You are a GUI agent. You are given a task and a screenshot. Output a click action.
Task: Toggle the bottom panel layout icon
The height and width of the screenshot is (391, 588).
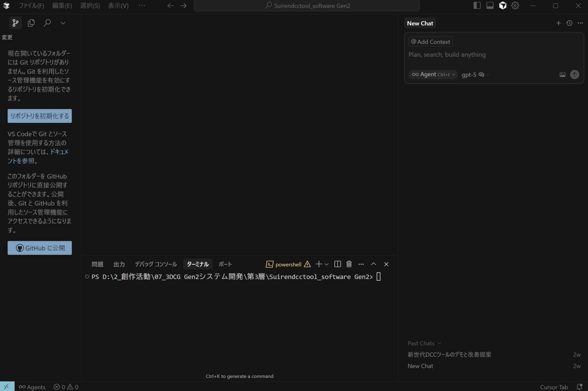tap(490, 5)
